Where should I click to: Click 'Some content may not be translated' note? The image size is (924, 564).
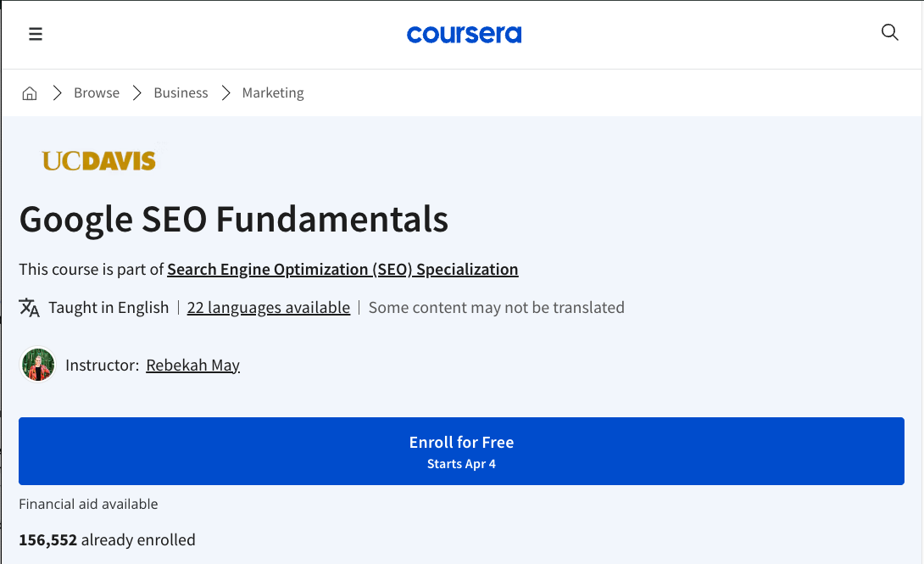(496, 308)
